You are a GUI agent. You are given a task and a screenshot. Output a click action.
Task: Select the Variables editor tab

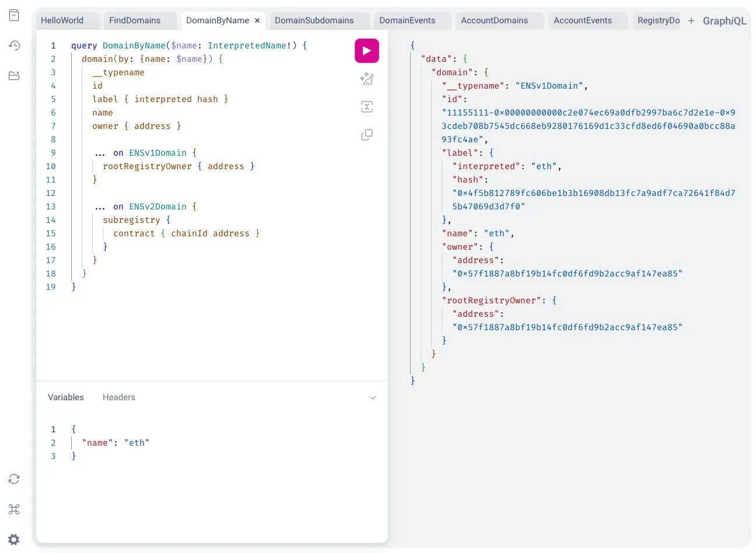(x=66, y=397)
